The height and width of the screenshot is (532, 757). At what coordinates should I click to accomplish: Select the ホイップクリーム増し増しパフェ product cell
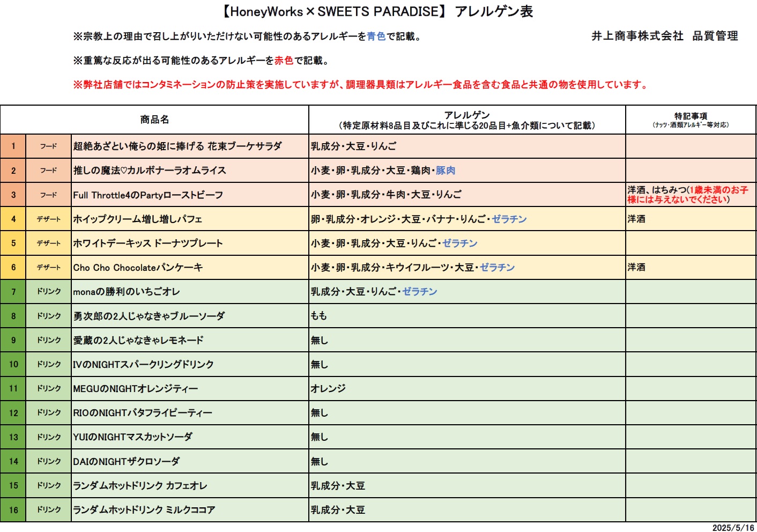[x=138, y=219]
